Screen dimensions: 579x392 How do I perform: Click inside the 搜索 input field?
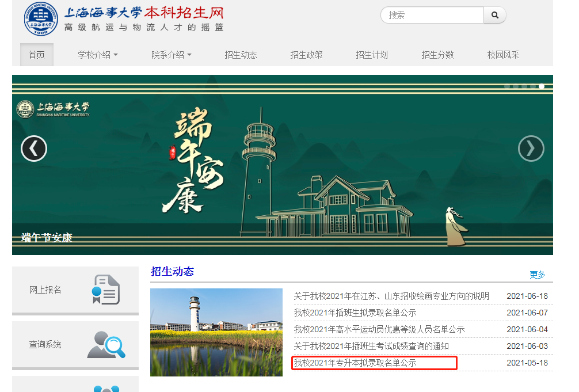tap(432, 16)
